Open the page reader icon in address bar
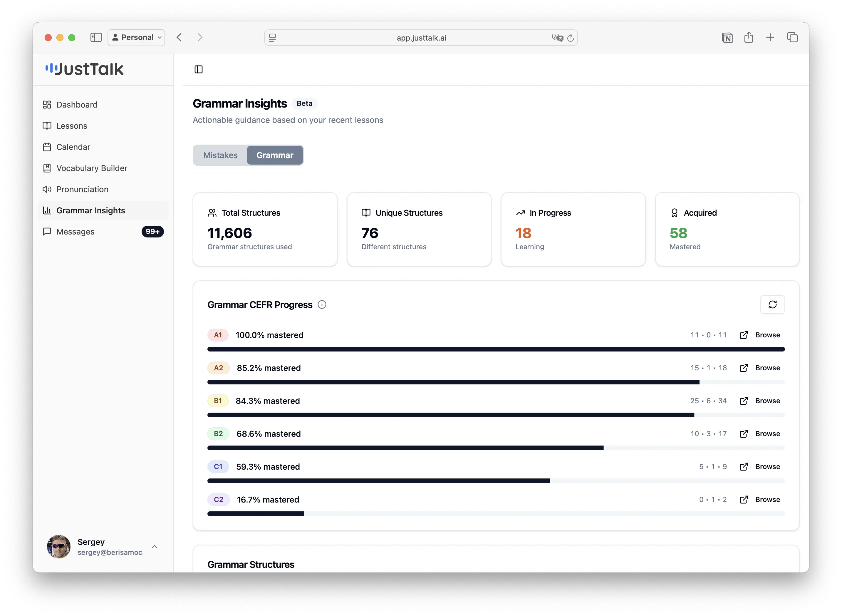This screenshot has width=842, height=616. click(x=272, y=38)
